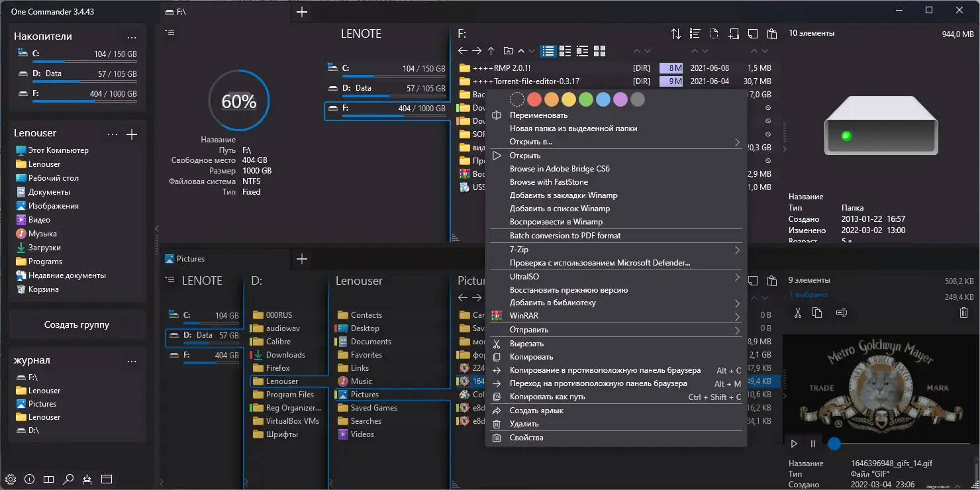
Task: Go back using the left arrow in the F: pane
Action: coord(463,51)
